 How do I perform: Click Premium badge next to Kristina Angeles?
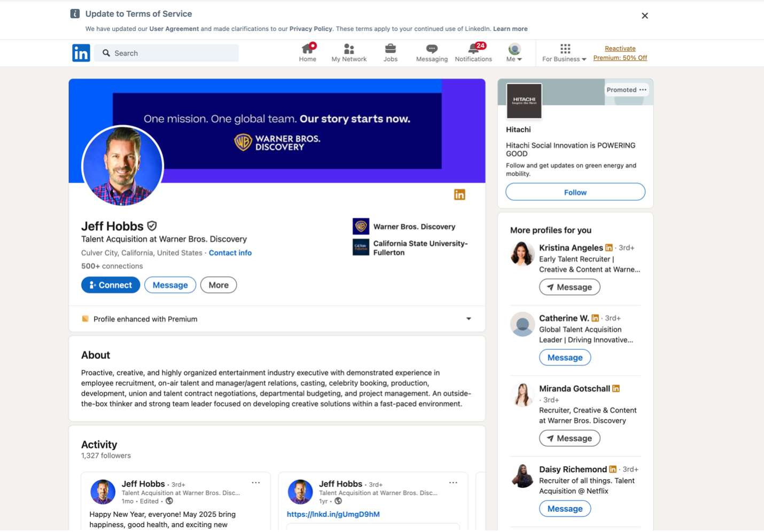[609, 248]
